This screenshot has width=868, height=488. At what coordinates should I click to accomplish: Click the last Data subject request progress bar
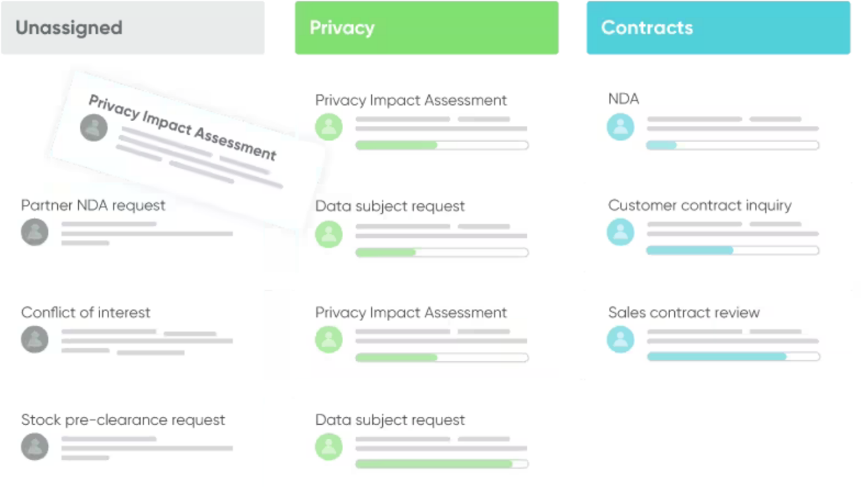pos(441,464)
